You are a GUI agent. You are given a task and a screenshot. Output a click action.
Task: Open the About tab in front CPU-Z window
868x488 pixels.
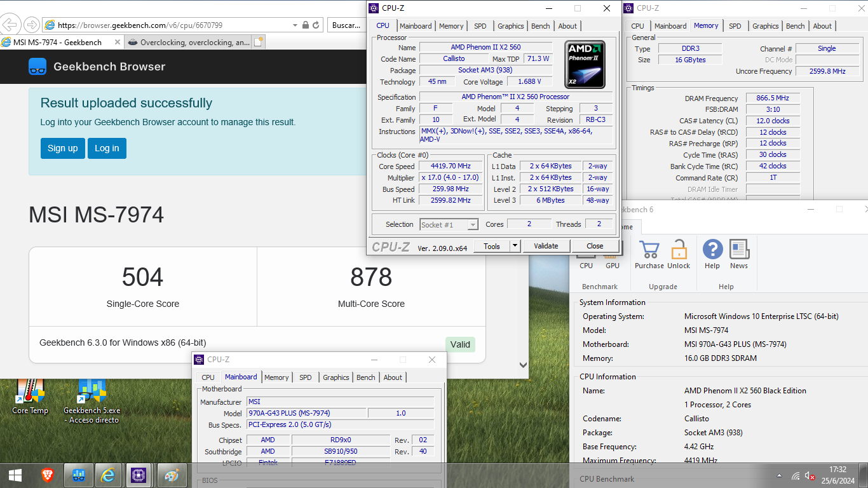[567, 26]
